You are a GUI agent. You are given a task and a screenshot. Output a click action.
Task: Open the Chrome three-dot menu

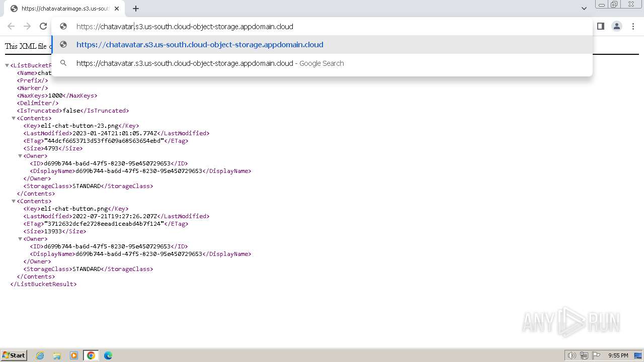[633, 26]
